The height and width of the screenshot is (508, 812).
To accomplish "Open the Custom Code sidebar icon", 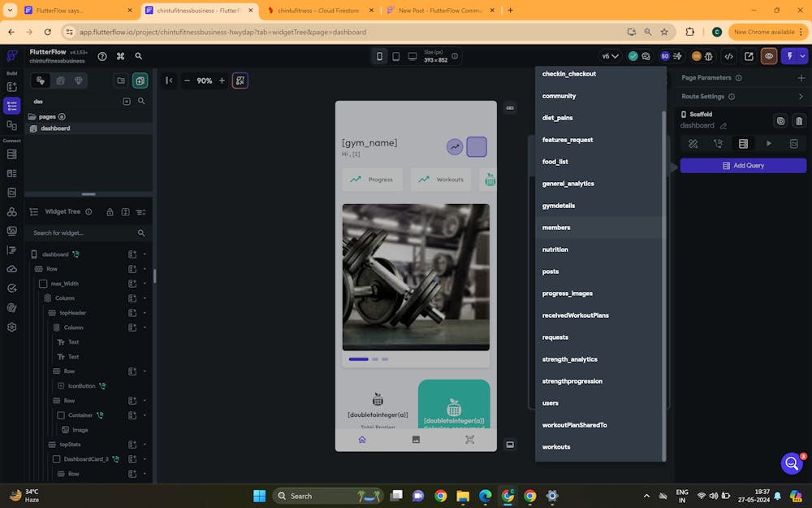I will (12, 250).
